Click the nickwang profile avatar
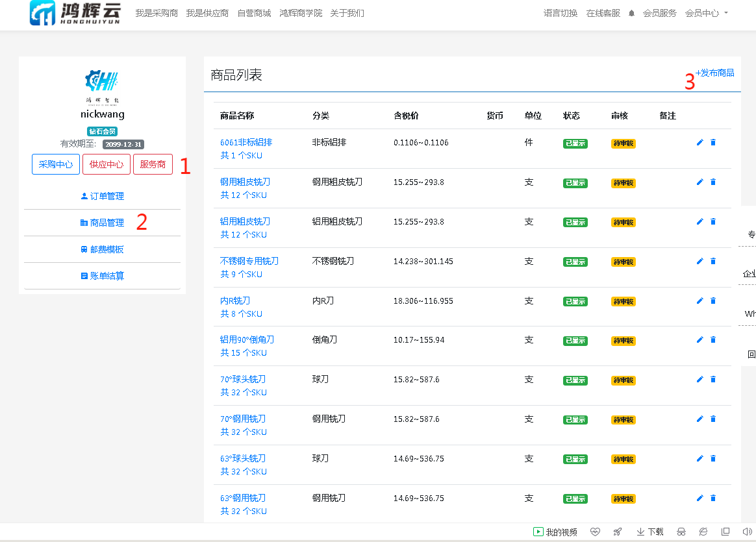The height and width of the screenshot is (542, 756). (x=102, y=87)
